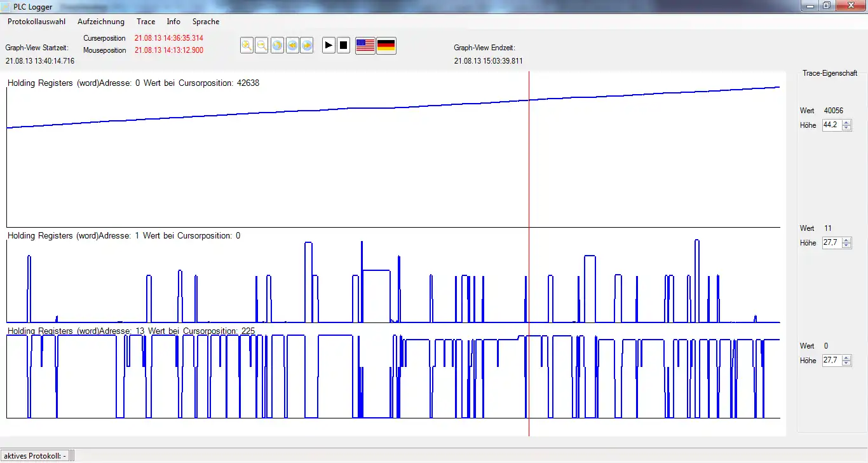Switch language using the US flag icon

coord(365,46)
